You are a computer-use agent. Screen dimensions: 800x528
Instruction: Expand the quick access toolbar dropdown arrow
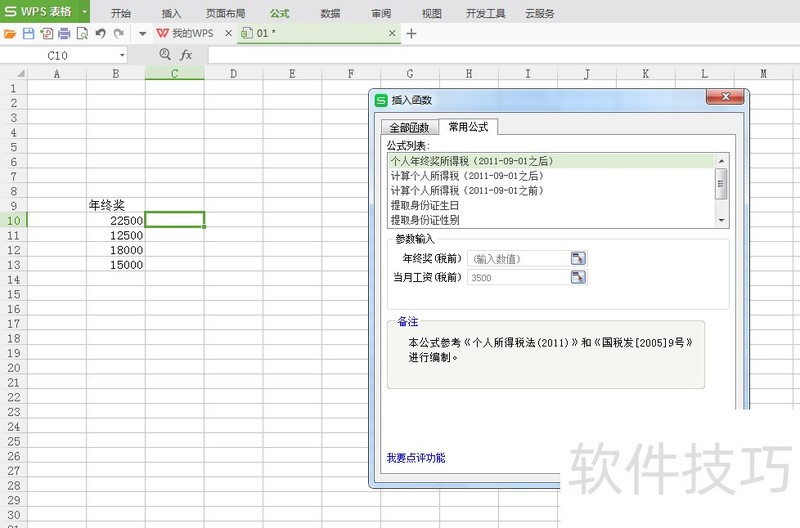(142, 34)
